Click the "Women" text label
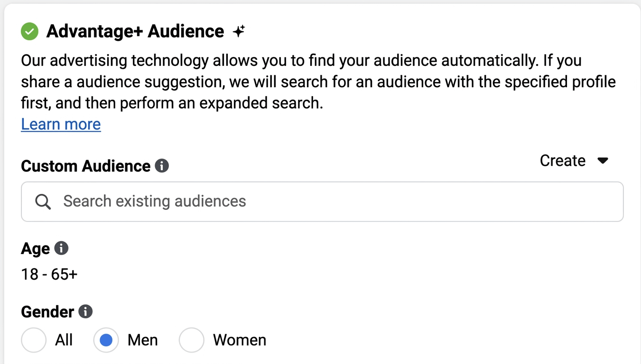This screenshot has height=364, width=641. pyautogui.click(x=239, y=340)
